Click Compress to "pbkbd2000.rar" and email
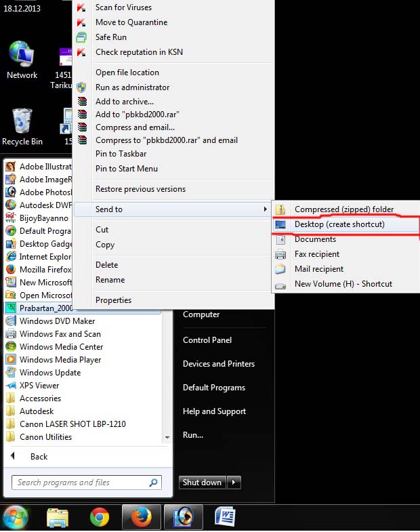This screenshot has height=532, width=420. (167, 140)
